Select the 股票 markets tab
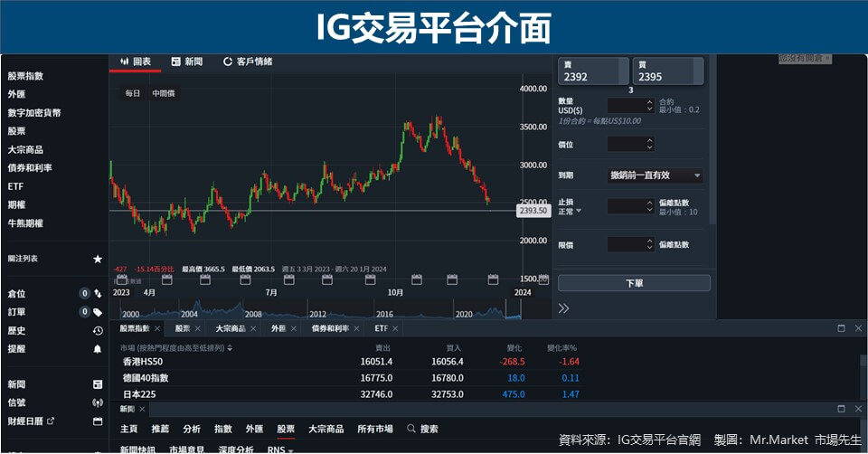The image size is (868, 454). (183, 328)
